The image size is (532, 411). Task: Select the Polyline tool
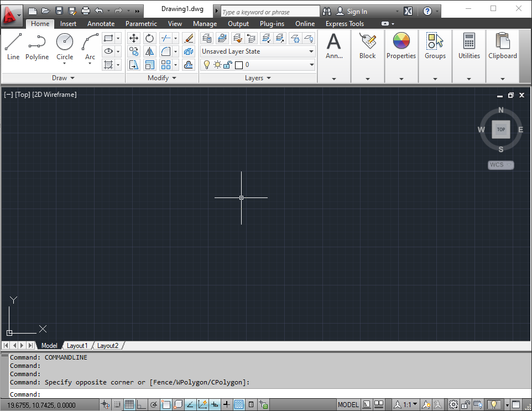(37, 47)
